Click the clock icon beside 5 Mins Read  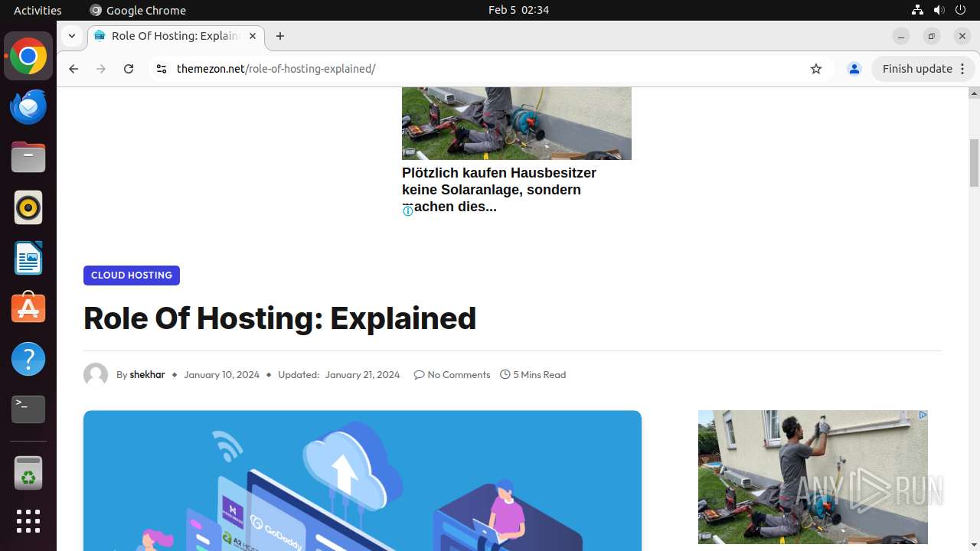click(505, 375)
